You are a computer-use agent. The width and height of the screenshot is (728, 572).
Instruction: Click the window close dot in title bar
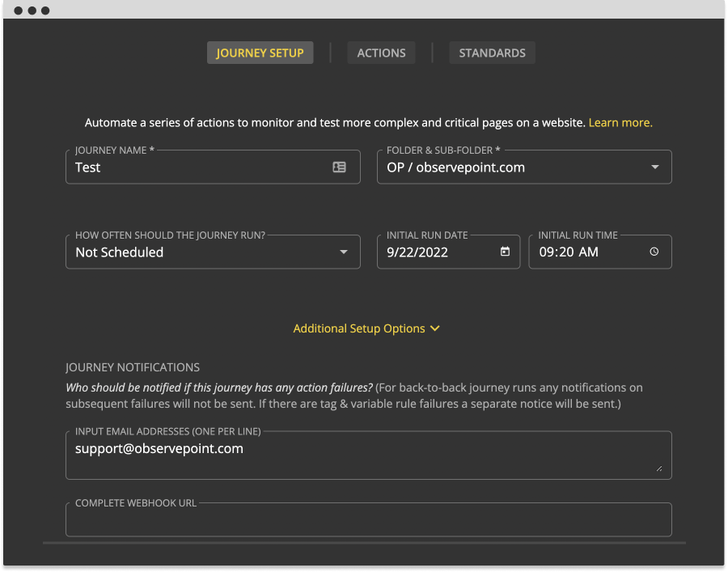click(x=18, y=11)
